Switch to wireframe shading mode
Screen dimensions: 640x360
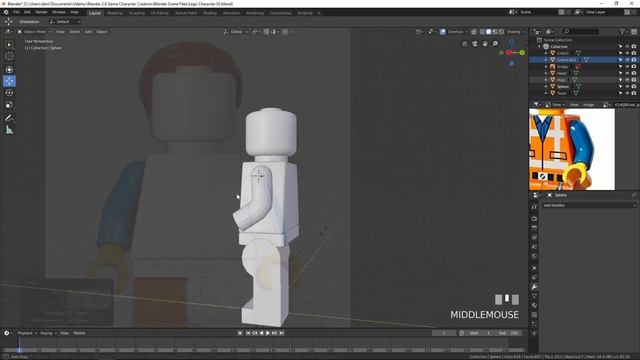(x=482, y=32)
